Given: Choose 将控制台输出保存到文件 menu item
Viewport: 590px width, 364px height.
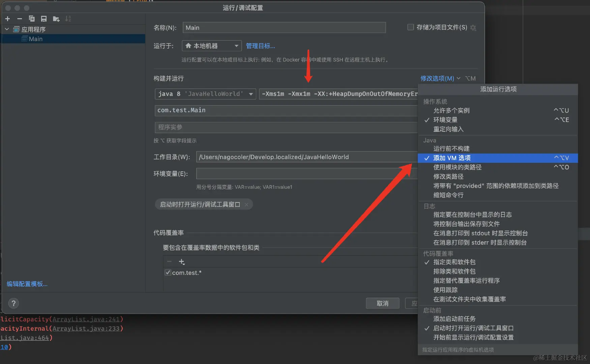Looking at the screenshot, I should point(498,224).
